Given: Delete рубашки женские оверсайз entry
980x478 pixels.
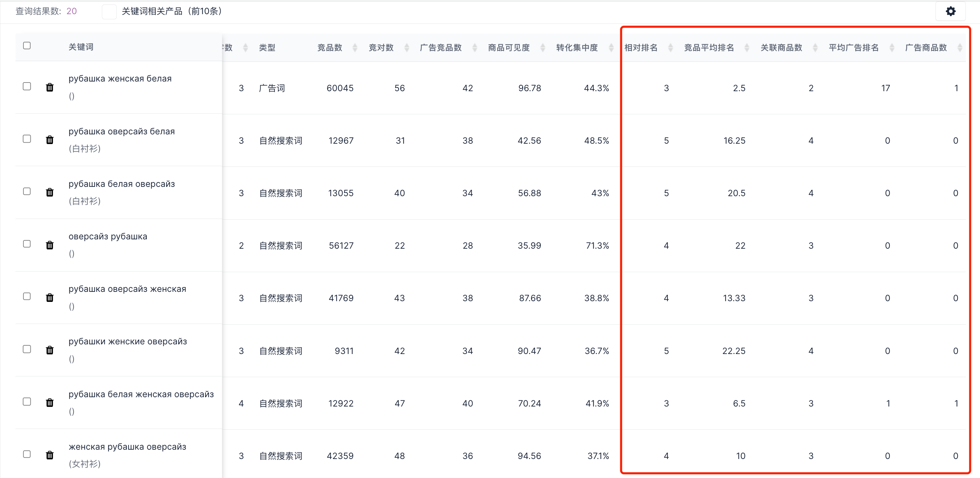Looking at the screenshot, I should pos(50,350).
